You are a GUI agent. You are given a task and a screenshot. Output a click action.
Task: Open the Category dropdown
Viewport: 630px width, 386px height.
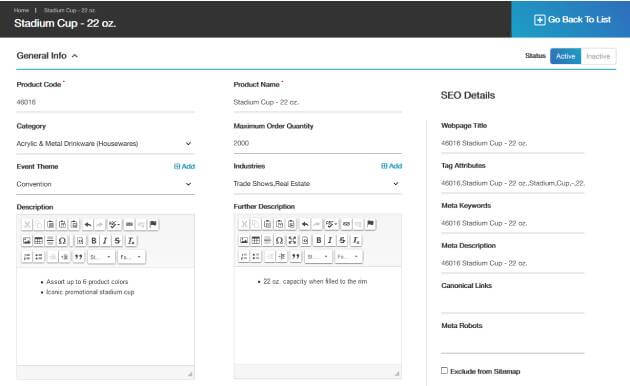point(105,143)
